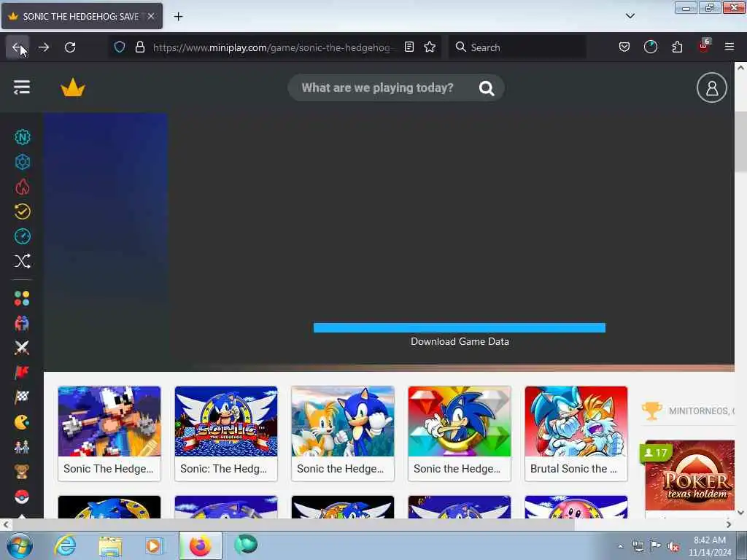Open Windows Media Player from taskbar
The width and height of the screenshot is (747, 560).
[153, 545]
